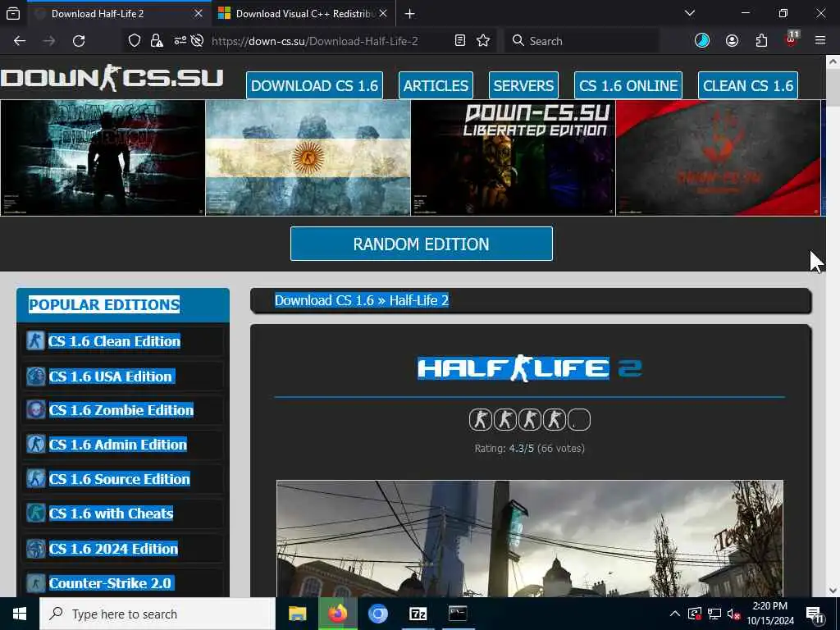The width and height of the screenshot is (840, 630).
Task: Open Firefox View icon at tab bar left
Action: click(13, 13)
